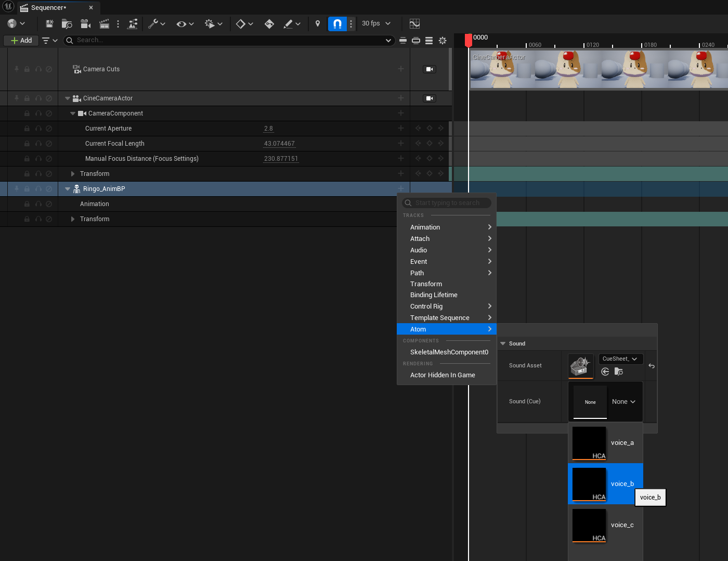Open the view options eye icon
Image resolution: width=728 pixels, height=561 pixels.
click(x=181, y=23)
